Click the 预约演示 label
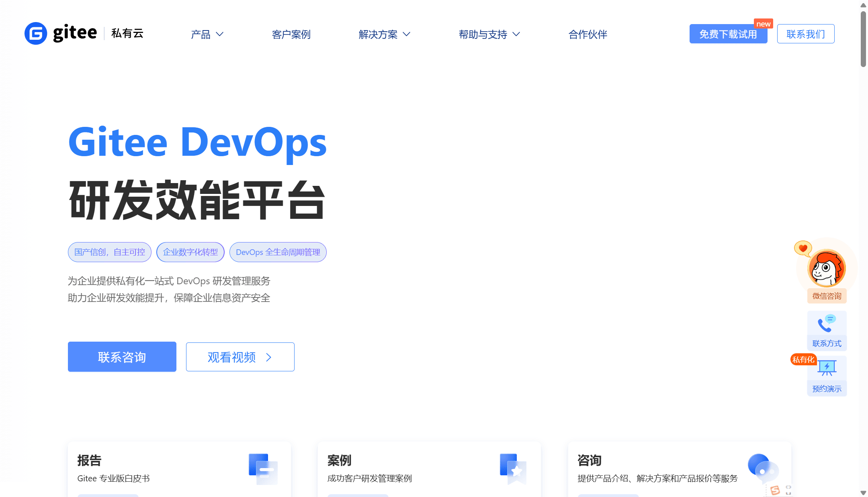The image size is (868, 497). pyautogui.click(x=827, y=389)
